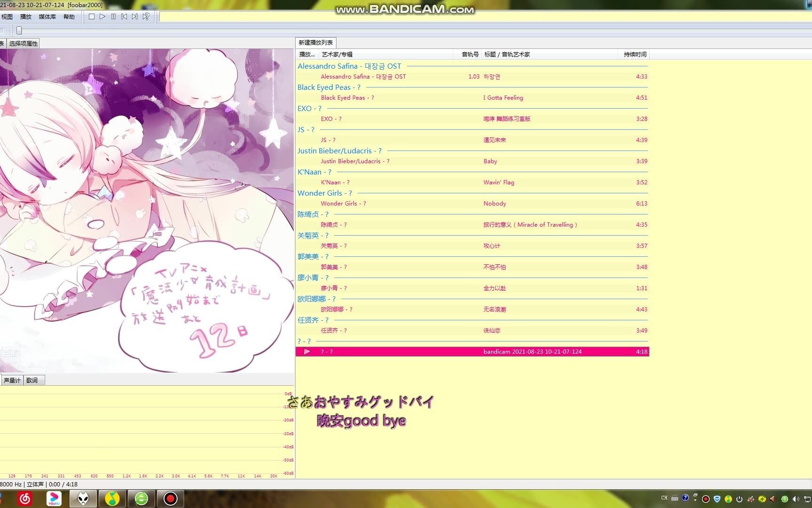Sort by the 艺术家/专辑 column header
This screenshot has width=812, height=508.
pos(386,54)
